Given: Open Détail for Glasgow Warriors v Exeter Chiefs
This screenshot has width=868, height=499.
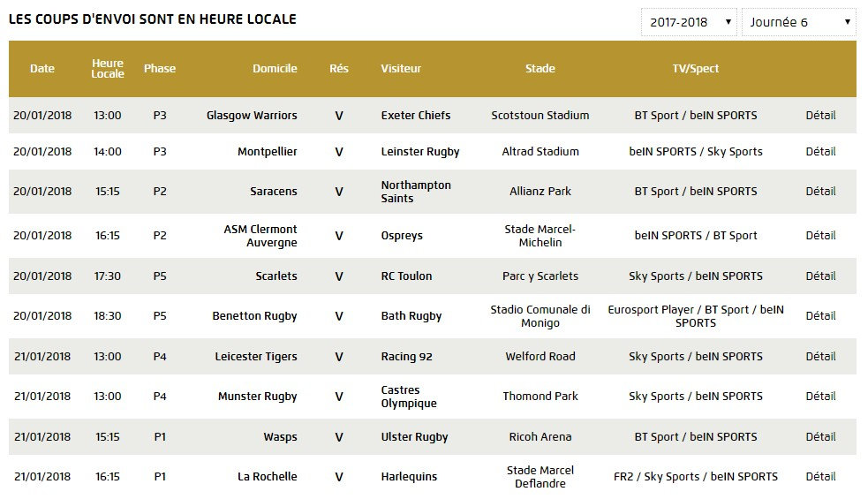Looking at the screenshot, I should tap(820, 115).
